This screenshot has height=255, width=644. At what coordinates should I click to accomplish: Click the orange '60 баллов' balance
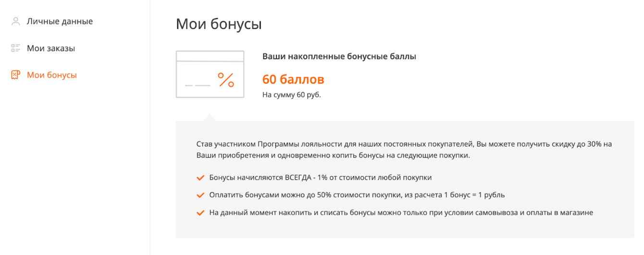293,79
